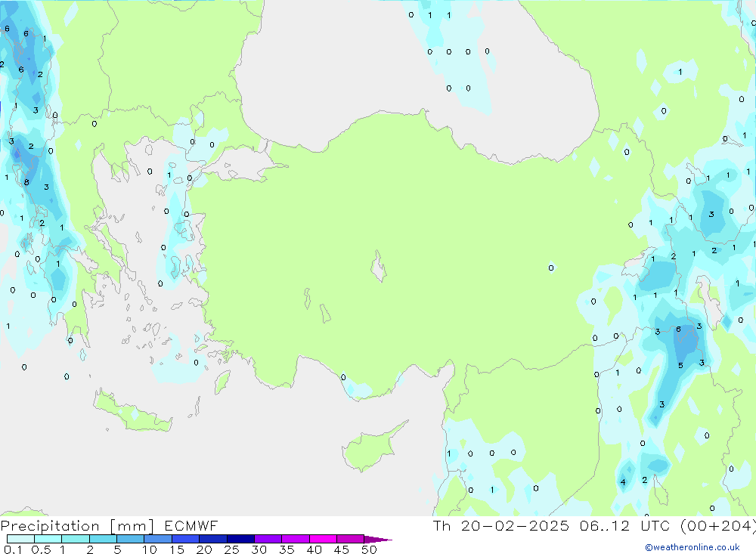Image resolution: width=756 pixels, height=554 pixels.
Task: Click the legend value label 25
Action: coord(231,549)
